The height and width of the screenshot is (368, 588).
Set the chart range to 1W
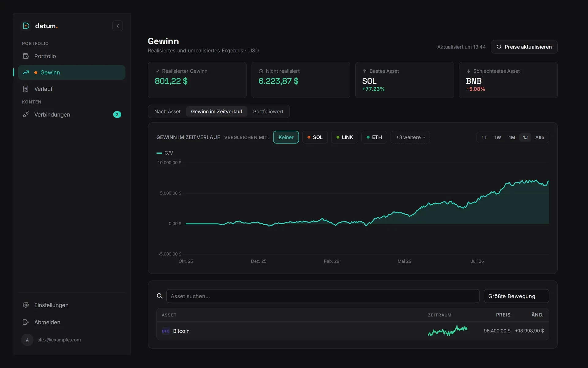498,137
